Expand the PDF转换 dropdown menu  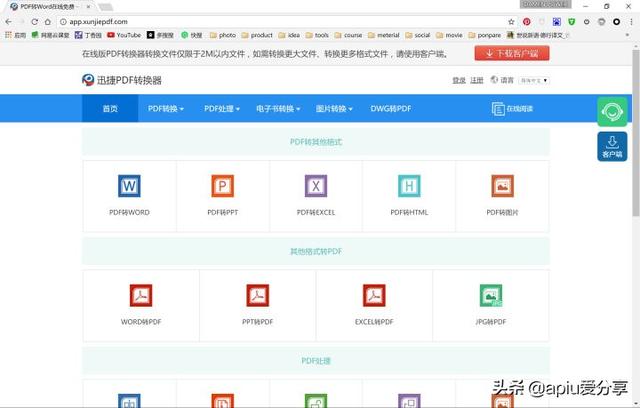pos(166,109)
